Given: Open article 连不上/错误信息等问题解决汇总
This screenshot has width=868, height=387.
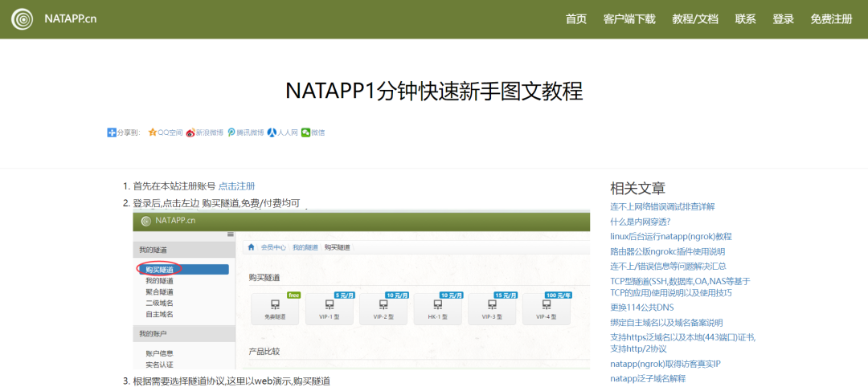Looking at the screenshot, I should (x=668, y=267).
